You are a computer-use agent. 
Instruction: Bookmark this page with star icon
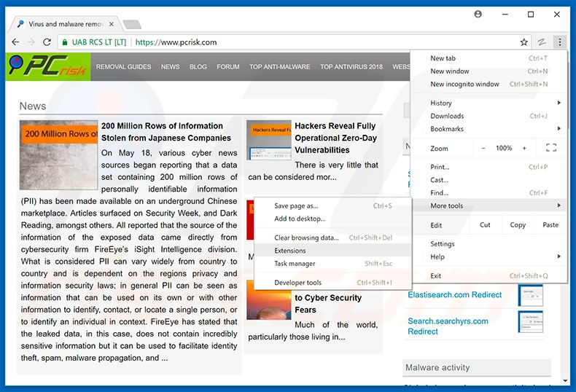click(524, 42)
